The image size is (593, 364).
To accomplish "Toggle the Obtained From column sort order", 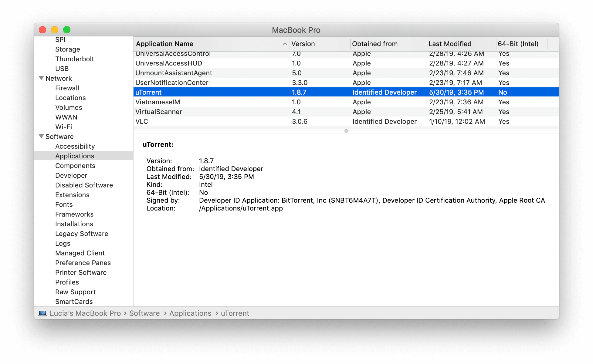I will (383, 44).
